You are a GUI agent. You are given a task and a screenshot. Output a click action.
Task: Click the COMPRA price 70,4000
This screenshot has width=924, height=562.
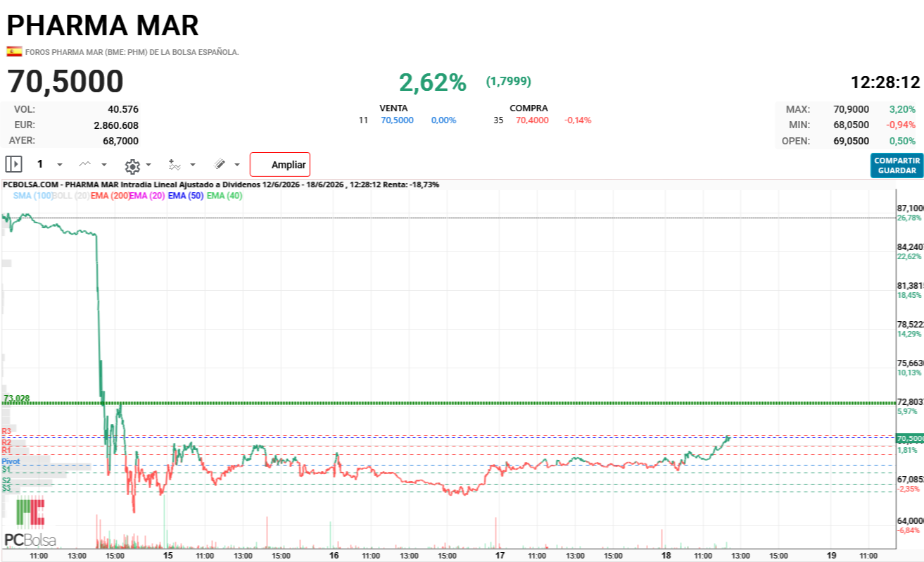532,120
